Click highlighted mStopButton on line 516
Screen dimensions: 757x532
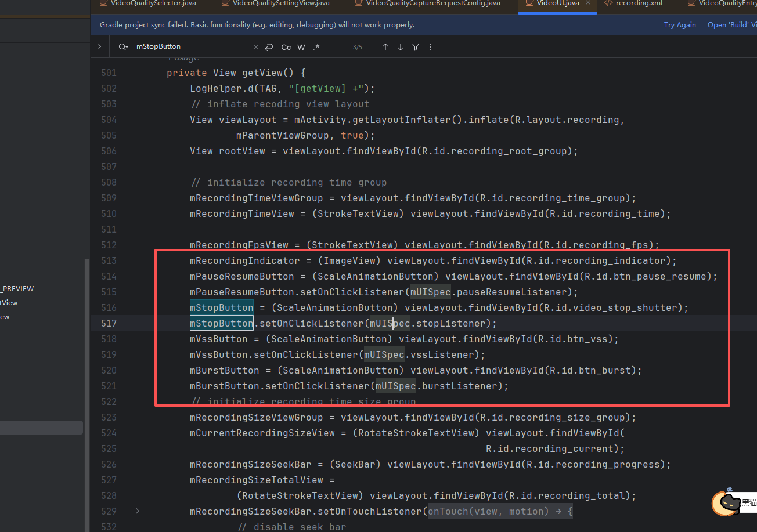point(222,307)
